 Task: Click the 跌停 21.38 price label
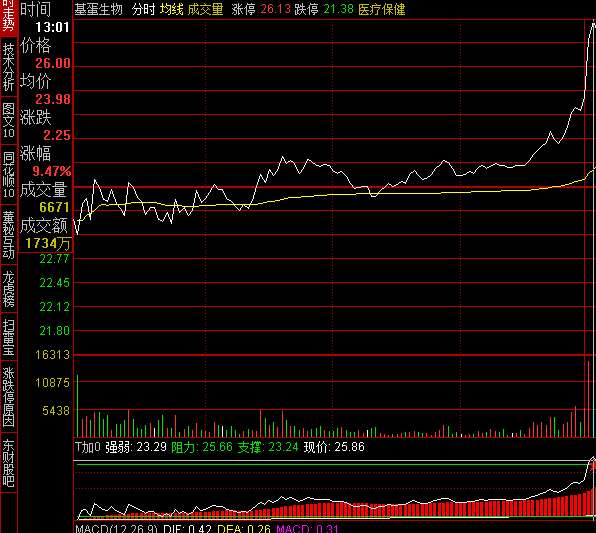(324, 9)
